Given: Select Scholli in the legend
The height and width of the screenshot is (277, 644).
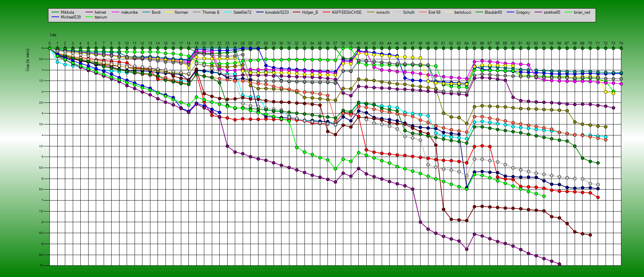Looking at the screenshot, I should (409, 12).
